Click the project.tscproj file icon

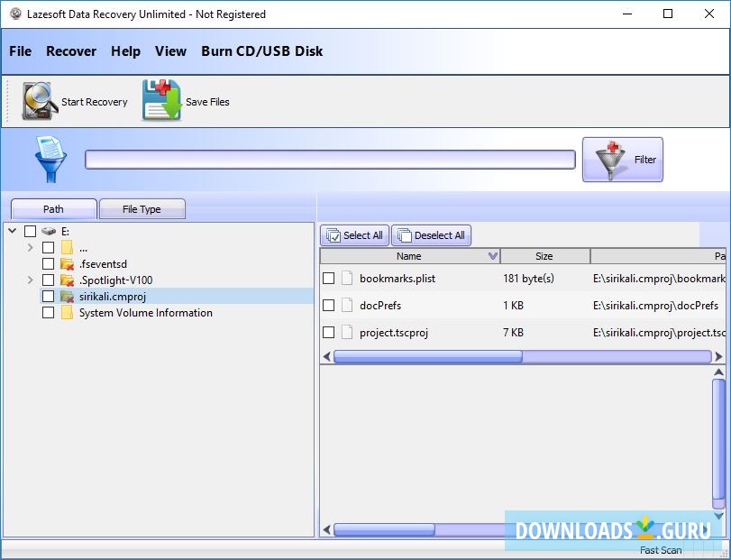click(x=347, y=333)
